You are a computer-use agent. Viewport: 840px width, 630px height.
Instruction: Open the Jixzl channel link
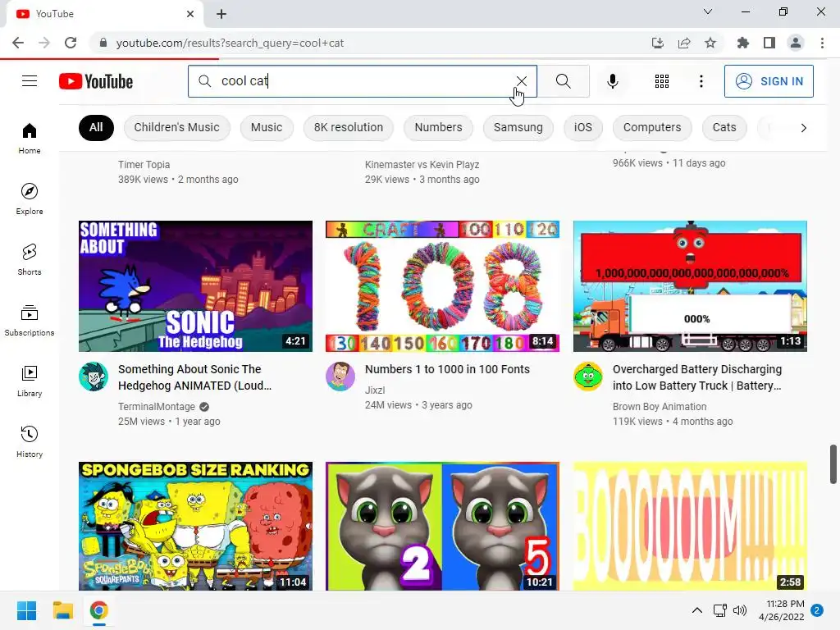tap(375, 390)
